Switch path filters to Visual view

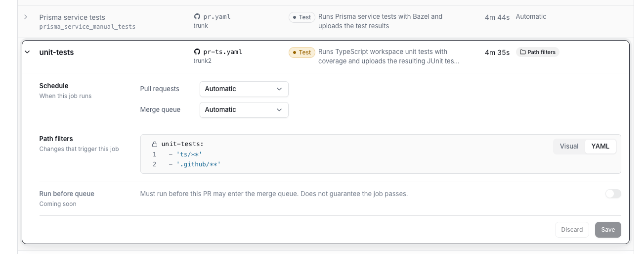tap(569, 146)
